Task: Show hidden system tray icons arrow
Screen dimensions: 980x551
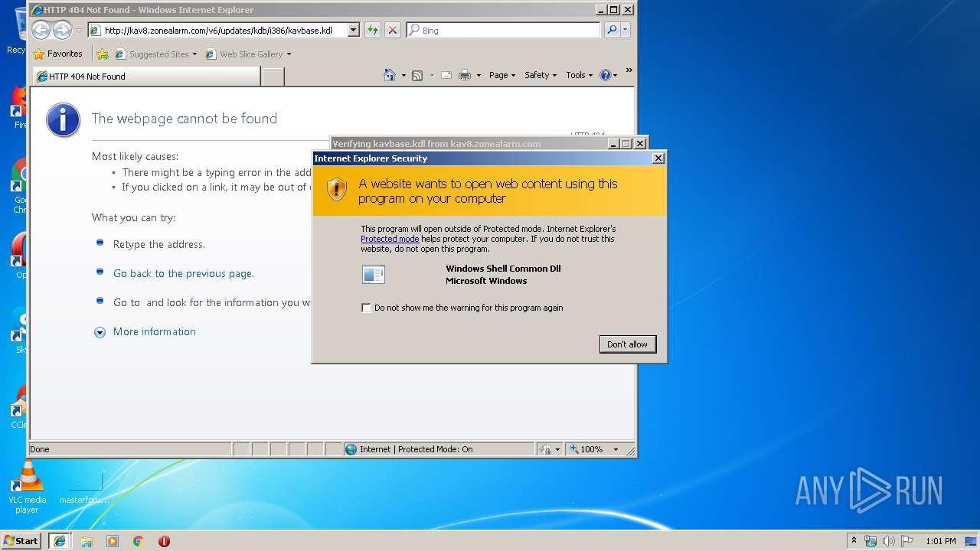Action: [854, 540]
